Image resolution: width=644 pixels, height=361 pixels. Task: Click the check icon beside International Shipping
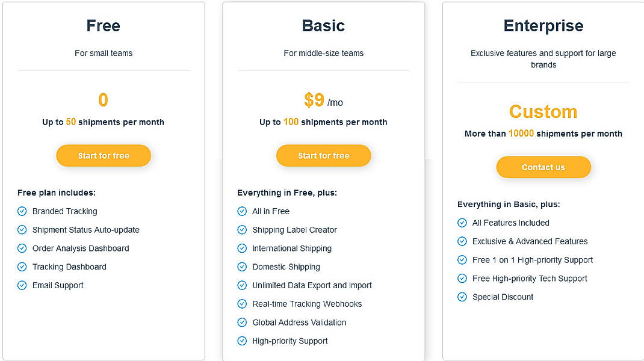[x=242, y=248]
